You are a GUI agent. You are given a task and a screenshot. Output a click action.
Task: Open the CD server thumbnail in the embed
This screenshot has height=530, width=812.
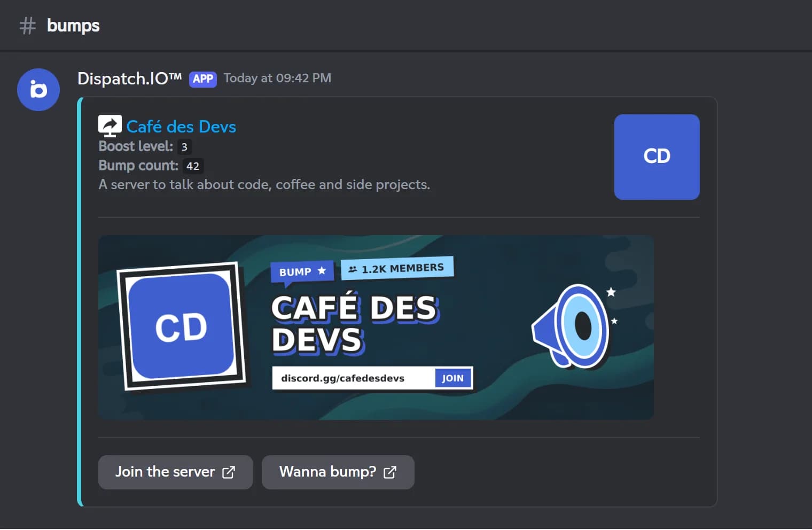[657, 157]
